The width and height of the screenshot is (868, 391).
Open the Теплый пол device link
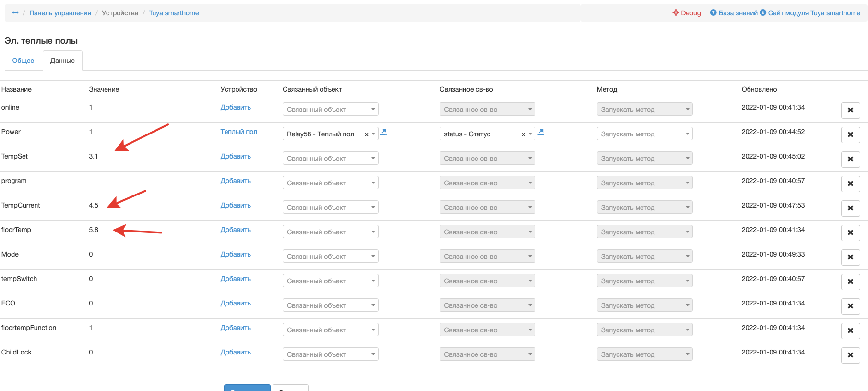click(238, 132)
